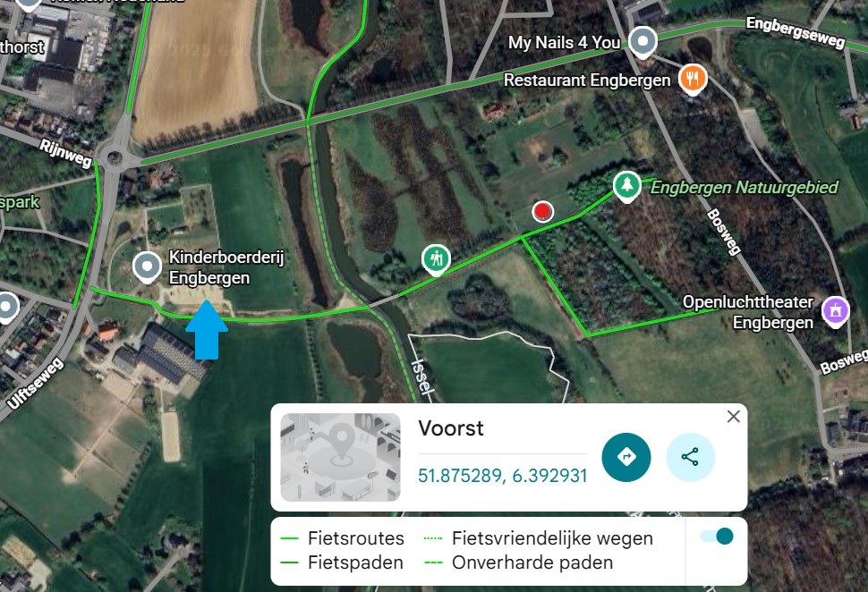The width and height of the screenshot is (868, 592).
Task: Click the Fietsroutes legend entry
Action: click(x=343, y=538)
